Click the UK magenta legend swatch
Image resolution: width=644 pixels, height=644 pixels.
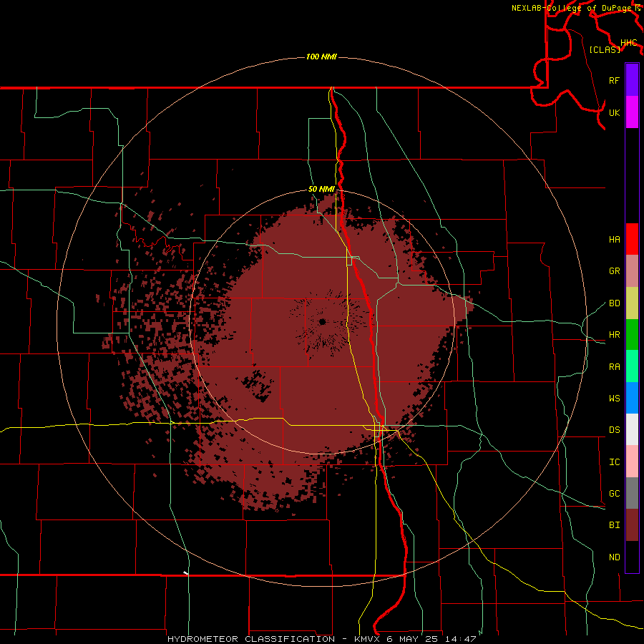(632, 112)
